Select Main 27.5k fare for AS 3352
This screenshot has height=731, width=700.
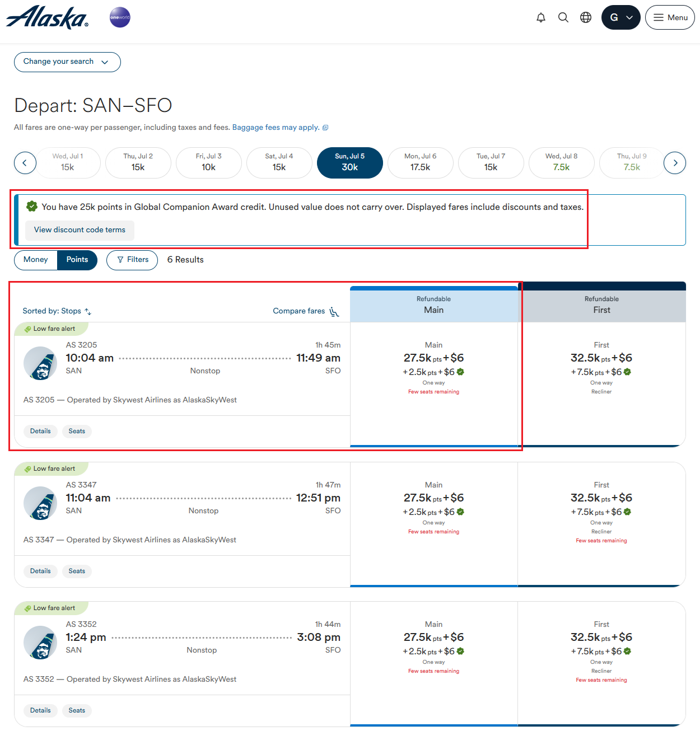point(434,664)
